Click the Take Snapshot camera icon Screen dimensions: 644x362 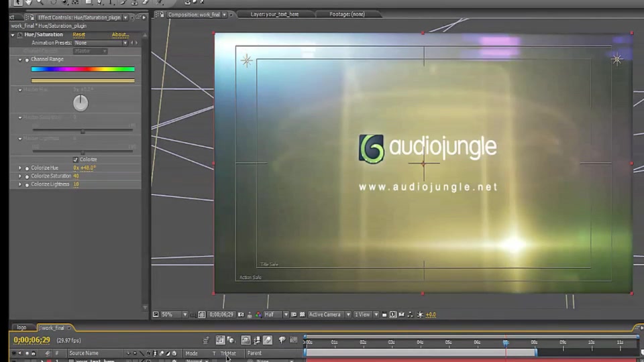coord(241,314)
